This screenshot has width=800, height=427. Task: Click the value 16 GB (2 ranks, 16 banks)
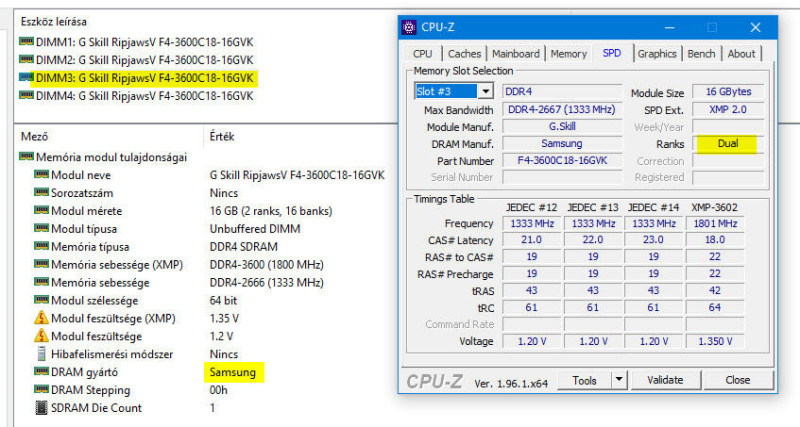pyautogui.click(x=271, y=211)
